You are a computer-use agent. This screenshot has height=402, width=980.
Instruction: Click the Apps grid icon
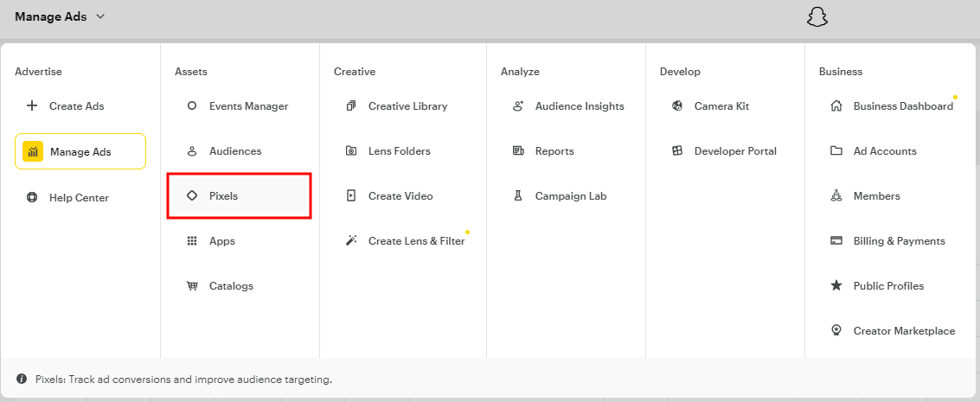pos(192,241)
